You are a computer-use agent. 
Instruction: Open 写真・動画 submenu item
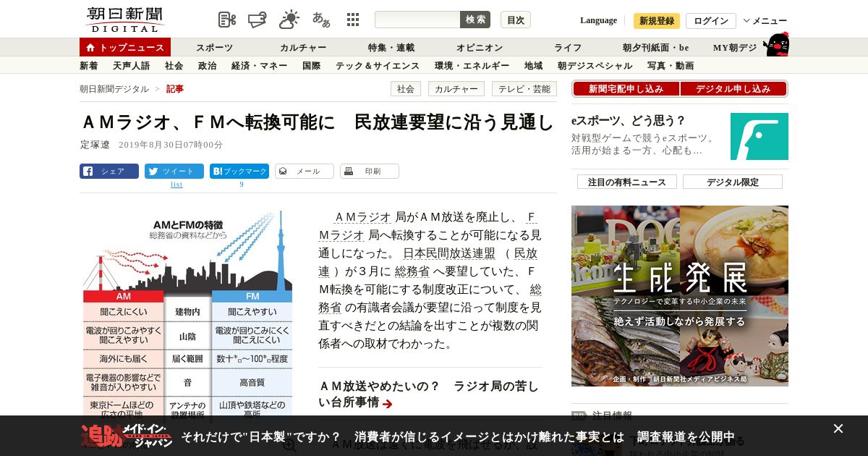(671, 66)
